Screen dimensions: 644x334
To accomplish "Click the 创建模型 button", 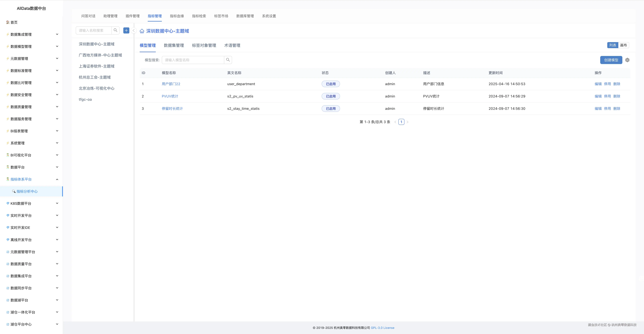I will tap(611, 60).
